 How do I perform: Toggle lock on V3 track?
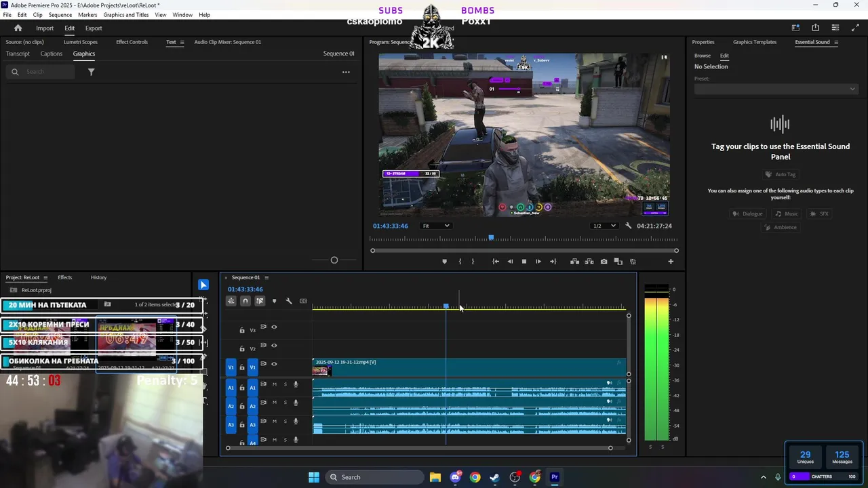click(242, 330)
